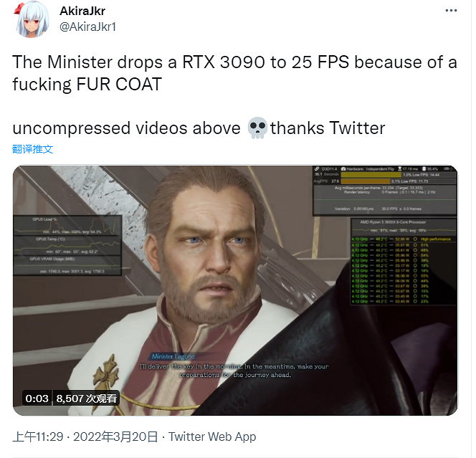Click the 1.0% Low FPS yellow bar
Screen dimensions: 476x458
[x=371, y=175]
